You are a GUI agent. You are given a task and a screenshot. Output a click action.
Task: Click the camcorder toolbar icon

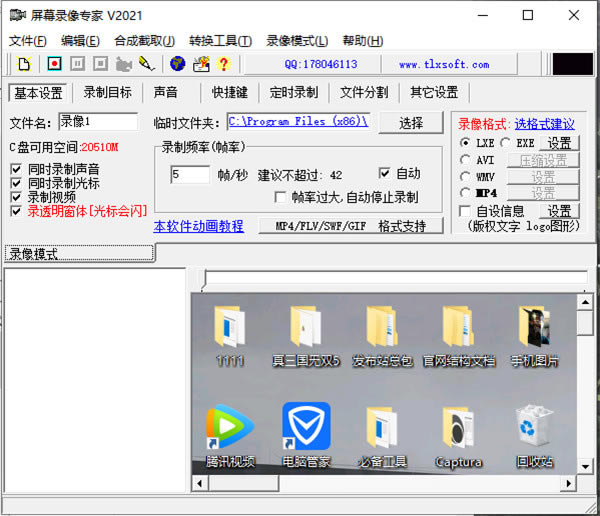[x=123, y=64]
